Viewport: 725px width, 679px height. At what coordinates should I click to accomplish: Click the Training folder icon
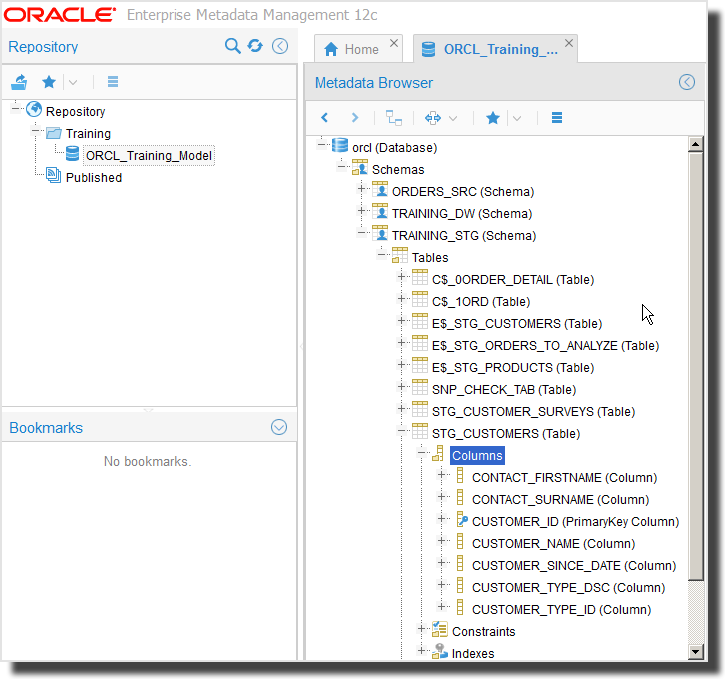point(54,133)
